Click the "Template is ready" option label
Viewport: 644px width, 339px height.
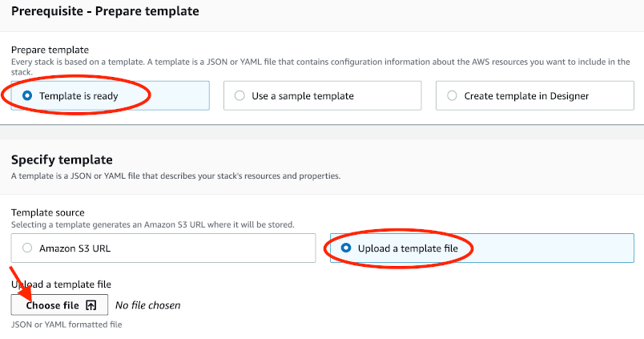coord(78,96)
